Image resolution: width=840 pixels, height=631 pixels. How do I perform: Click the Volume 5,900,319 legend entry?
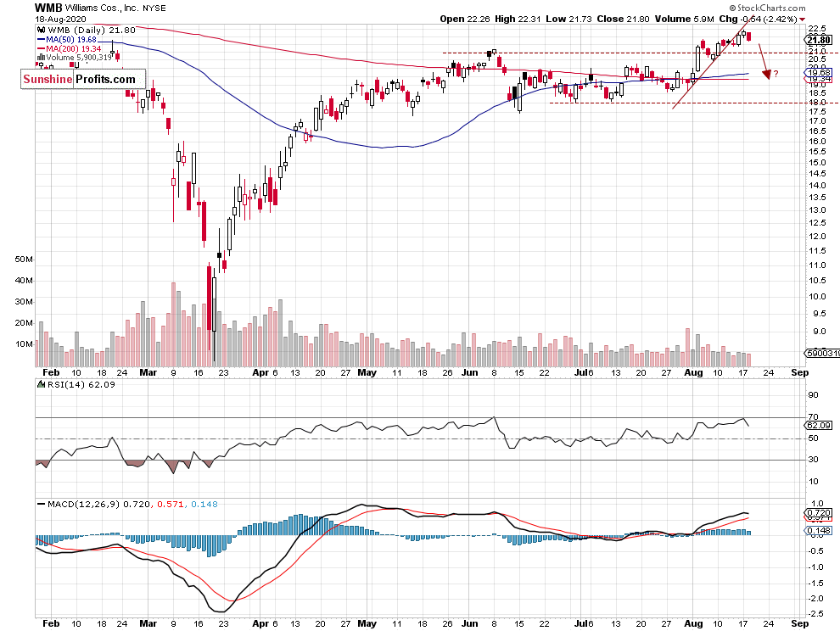tap(79, 58)
